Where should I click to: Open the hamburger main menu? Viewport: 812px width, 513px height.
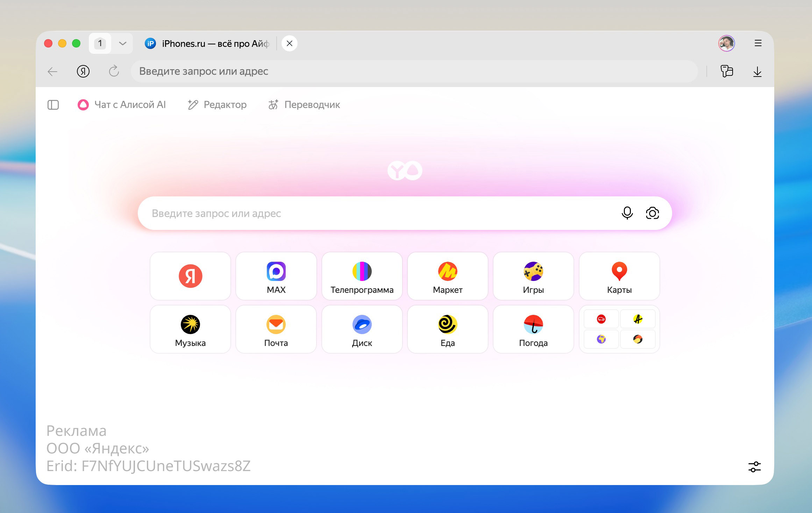758,43
